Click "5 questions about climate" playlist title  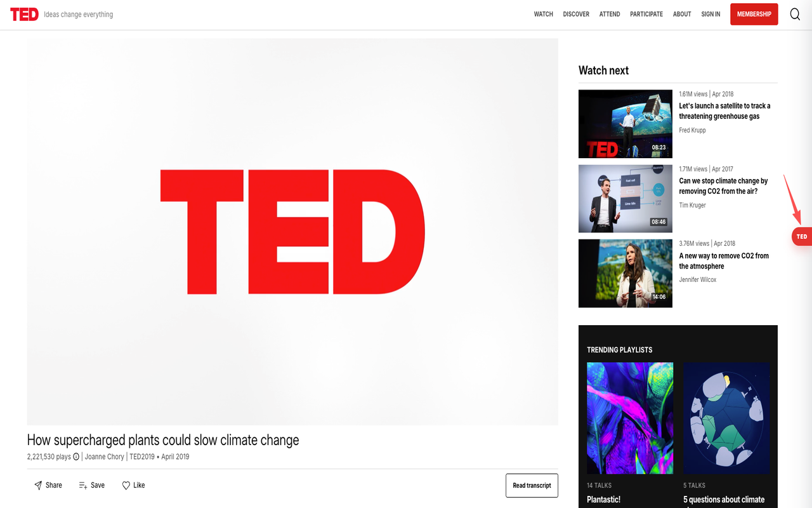pyautogui.click(x=724, y=500)
